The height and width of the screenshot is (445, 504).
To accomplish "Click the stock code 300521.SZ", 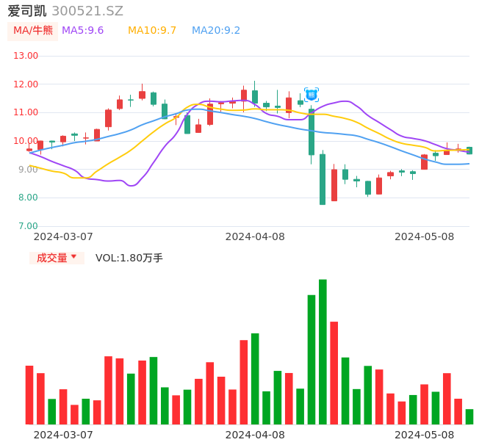I will (x=87, y=11).
